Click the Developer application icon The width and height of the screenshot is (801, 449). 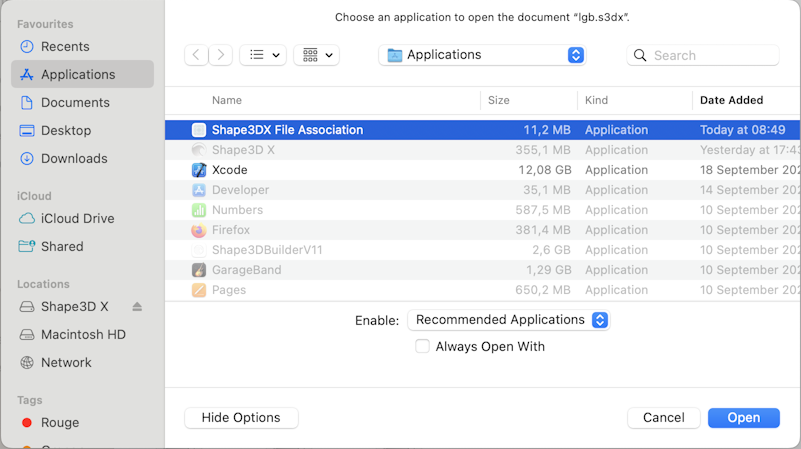pyautogui.click(x=199, y=190)
